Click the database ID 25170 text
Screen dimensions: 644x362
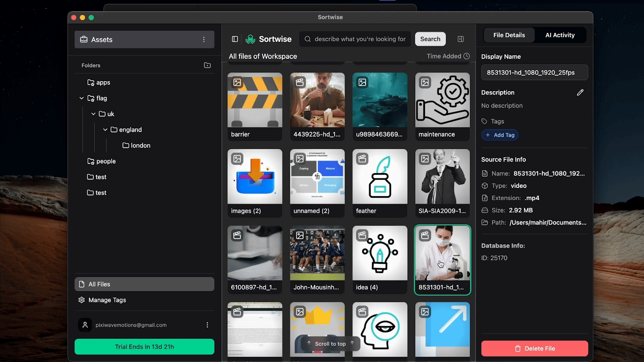pyautogui.click(x=494, y=258)
